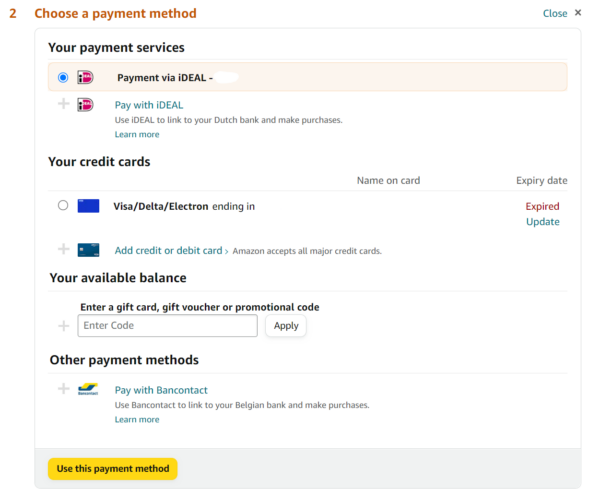600x503 pixels.
Task: Click the iDEAL logo beside selected payment
Action: point(85,77)
